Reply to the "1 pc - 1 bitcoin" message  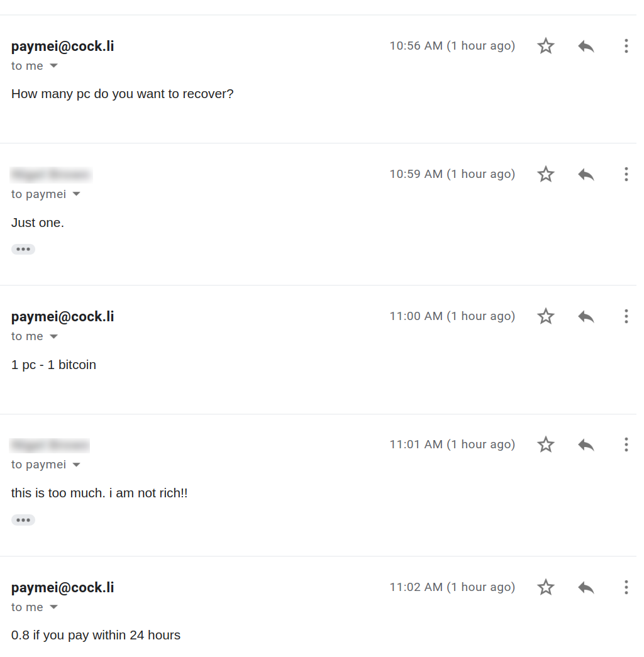[x=586, y=316]
